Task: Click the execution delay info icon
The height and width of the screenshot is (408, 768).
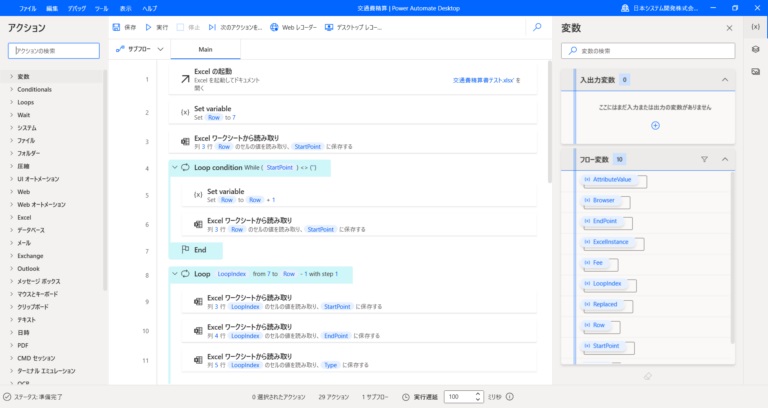Action: [510, 397]
